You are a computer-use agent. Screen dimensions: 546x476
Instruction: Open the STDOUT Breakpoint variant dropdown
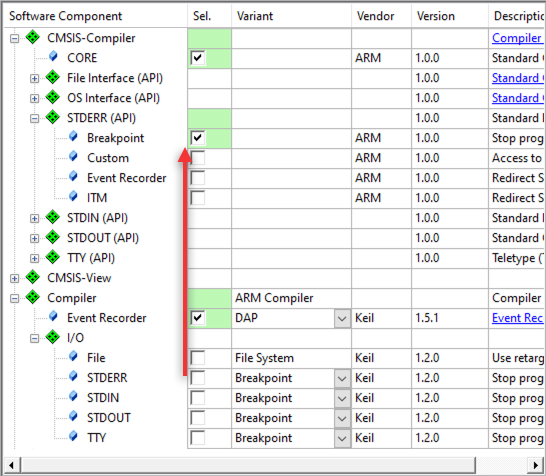(342, 418)
